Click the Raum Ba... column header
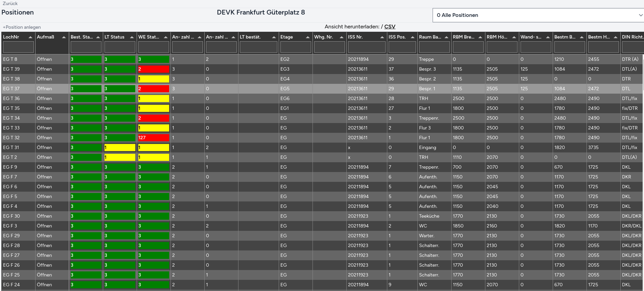The image size is (644, 291). pyautogui.click(x=430, y=37)
